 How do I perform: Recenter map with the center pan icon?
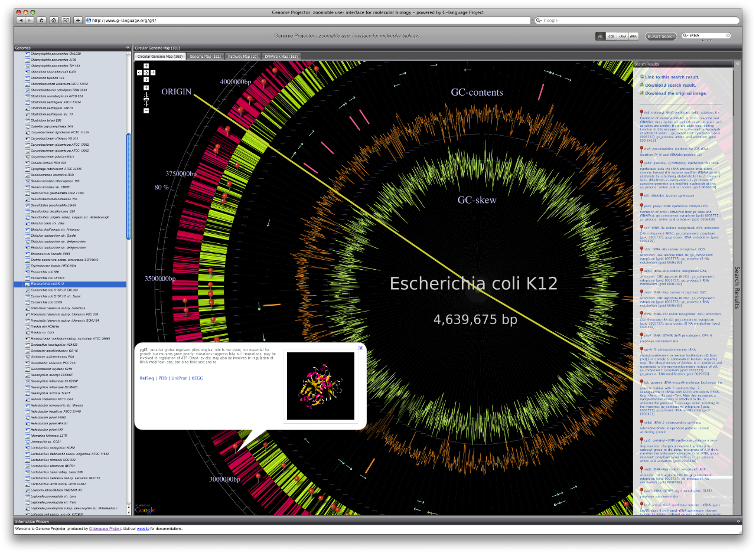pos(146,73)
